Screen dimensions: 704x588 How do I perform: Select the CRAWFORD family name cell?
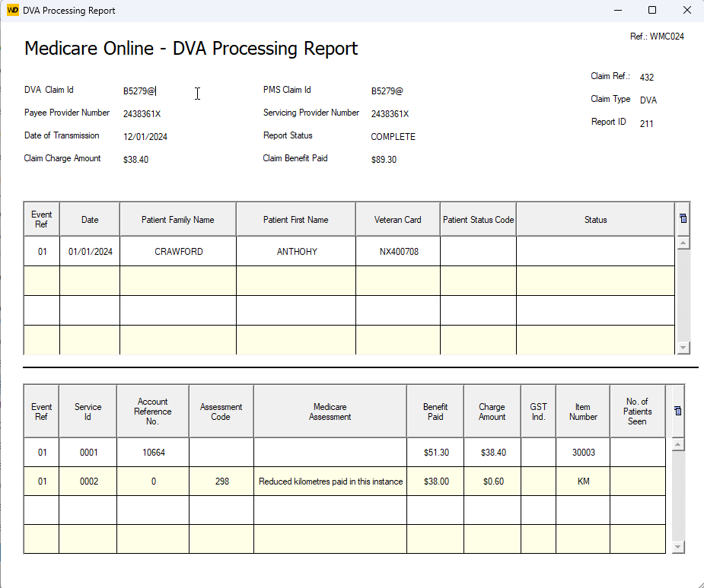click(178, 251)
